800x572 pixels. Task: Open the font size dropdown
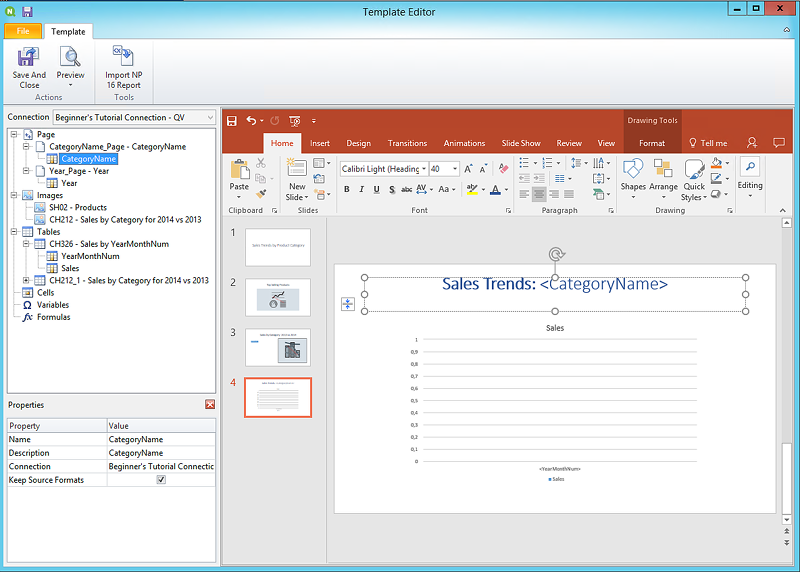[453, 169]
